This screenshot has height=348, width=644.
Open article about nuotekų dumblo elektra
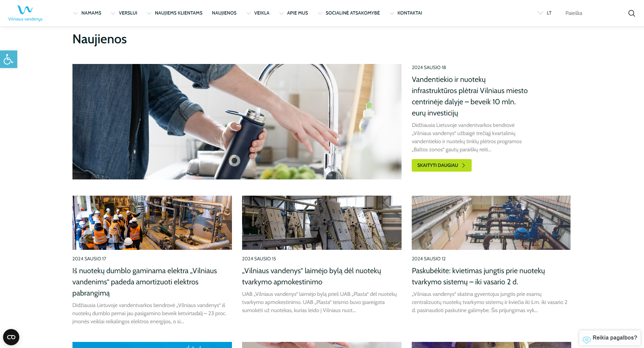(145, 282)
